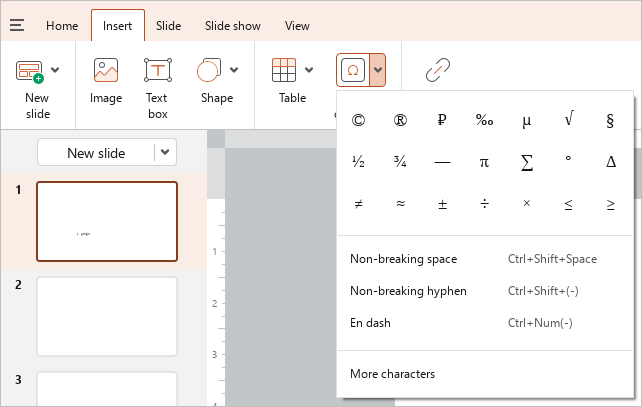This screenshot has height=407, width=642.
Task: Open More characters dialog
Action: tap(485, 374)
